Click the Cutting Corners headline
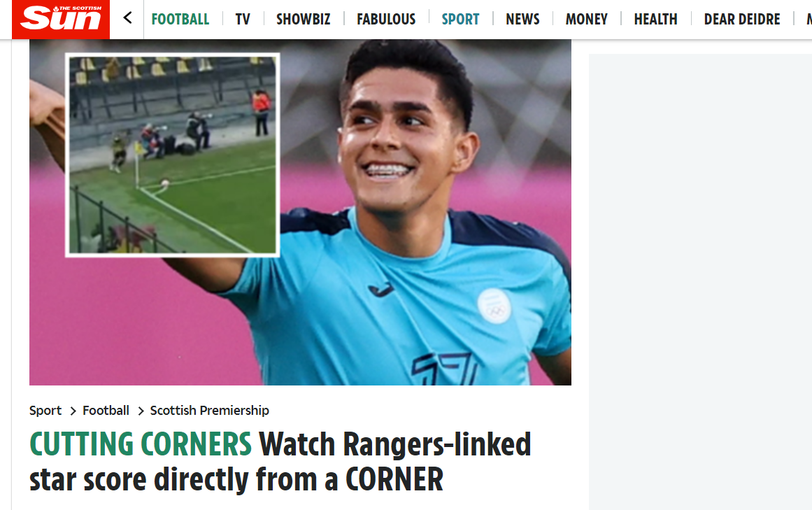This screenshot has height=510, width=812. click(x=280, y=462)
